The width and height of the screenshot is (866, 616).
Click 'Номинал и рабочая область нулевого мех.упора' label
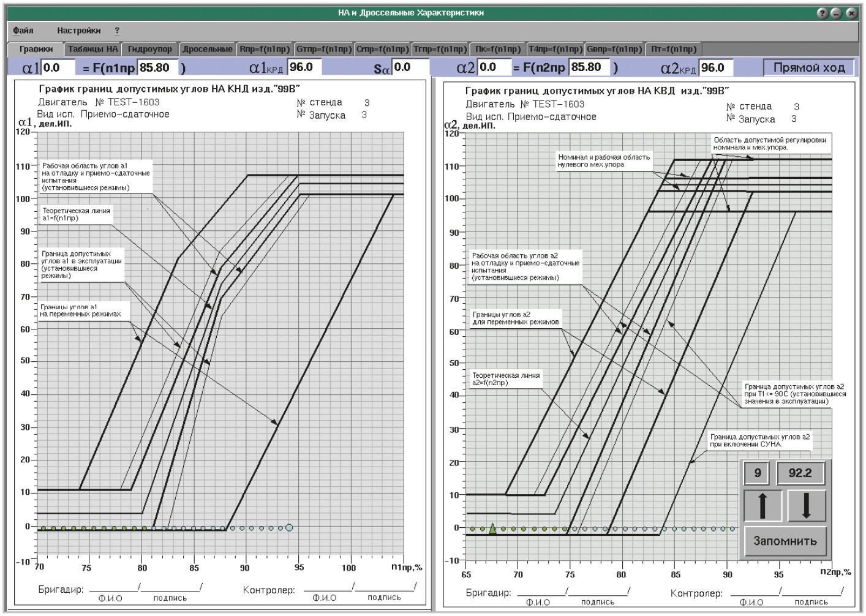click(x=604, y=161)
